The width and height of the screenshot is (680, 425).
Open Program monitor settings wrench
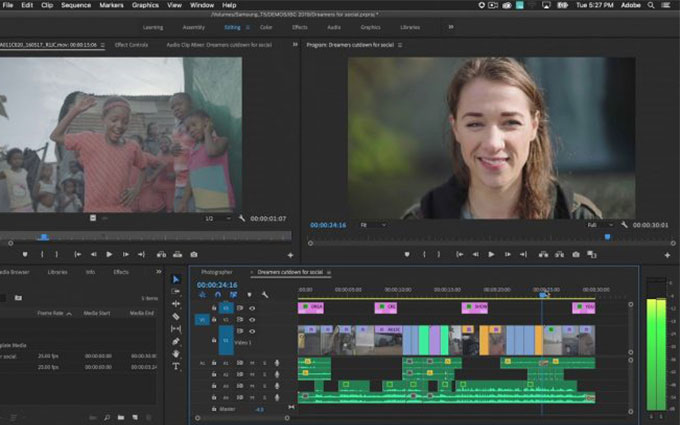point(624,225)
